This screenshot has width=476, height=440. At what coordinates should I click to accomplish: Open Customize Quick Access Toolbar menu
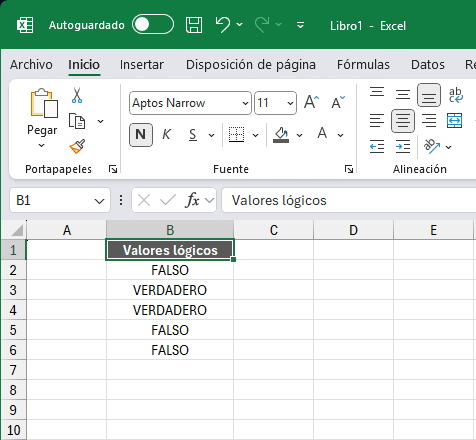click(300, 25)
